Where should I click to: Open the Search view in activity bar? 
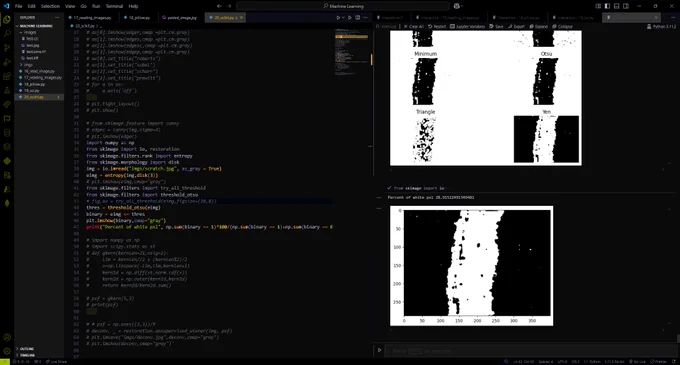[7, 33]
